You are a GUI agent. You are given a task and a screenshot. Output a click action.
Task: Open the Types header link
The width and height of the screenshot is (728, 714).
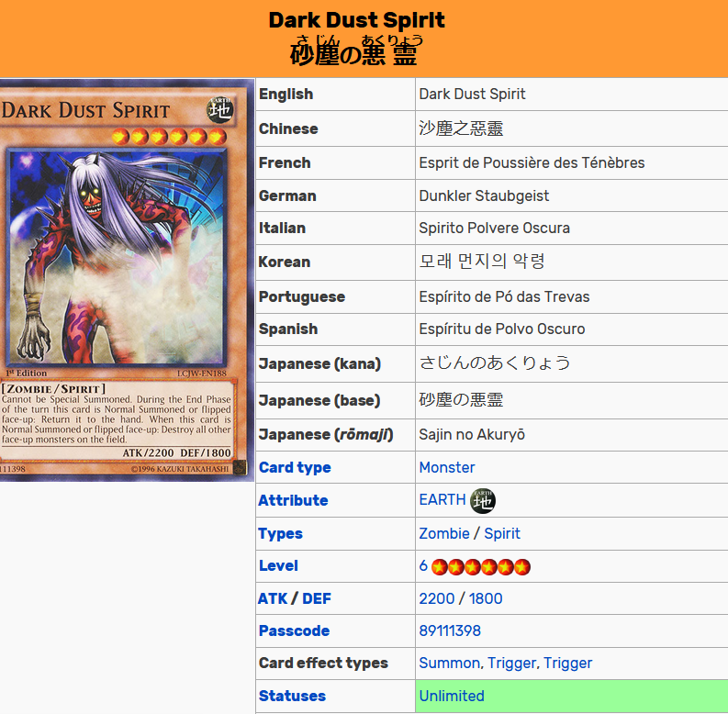280,534
